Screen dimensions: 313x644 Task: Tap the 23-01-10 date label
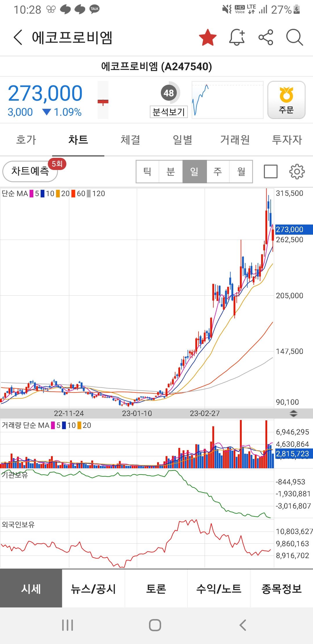pos(137,413)
